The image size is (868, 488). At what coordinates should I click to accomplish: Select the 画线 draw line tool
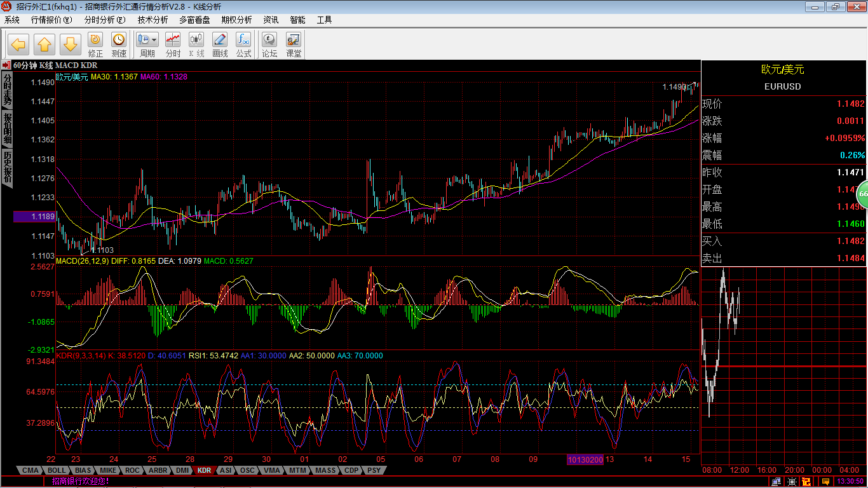coord(220,44)
